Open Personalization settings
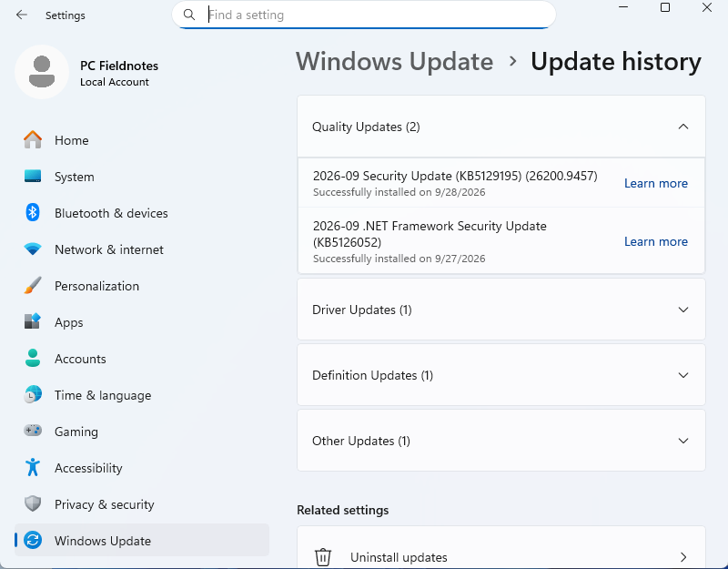The width and height of the screenshot is (728, 569). [x=142, y=286]
